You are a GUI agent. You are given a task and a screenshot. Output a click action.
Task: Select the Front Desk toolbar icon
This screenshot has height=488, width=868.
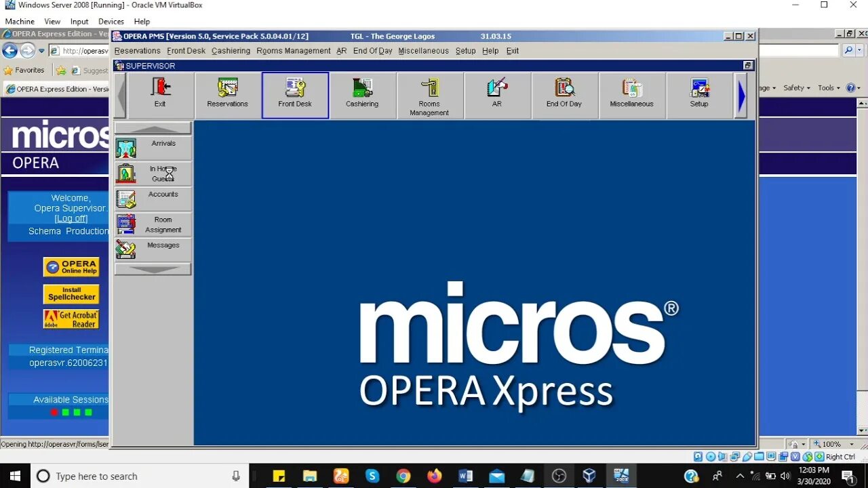point(295,96)
